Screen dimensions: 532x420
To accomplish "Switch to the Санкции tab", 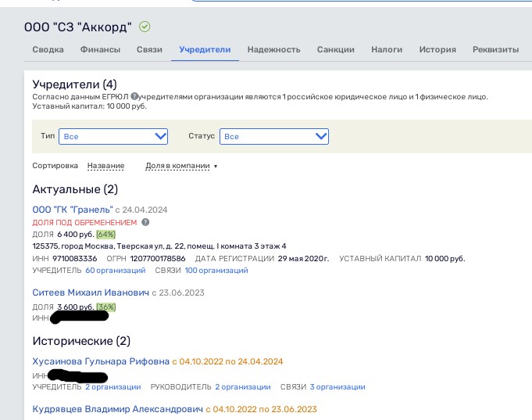I will pyautogui.click(x=336, y=49).
